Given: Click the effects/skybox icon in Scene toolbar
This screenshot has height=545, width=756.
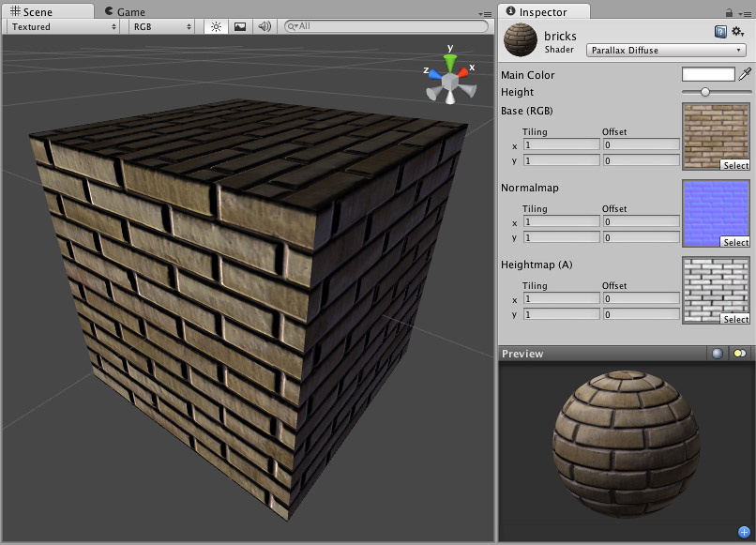Looking at the screenshot, I should tap(239, 27).
